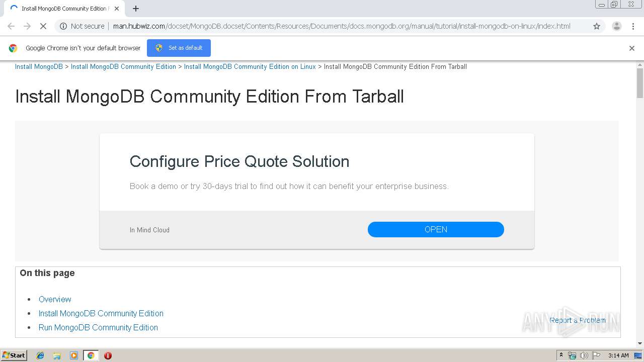This screenshot has width=644, height=362.
Task: Bookmark this page with the star icon
Action: 597,26
